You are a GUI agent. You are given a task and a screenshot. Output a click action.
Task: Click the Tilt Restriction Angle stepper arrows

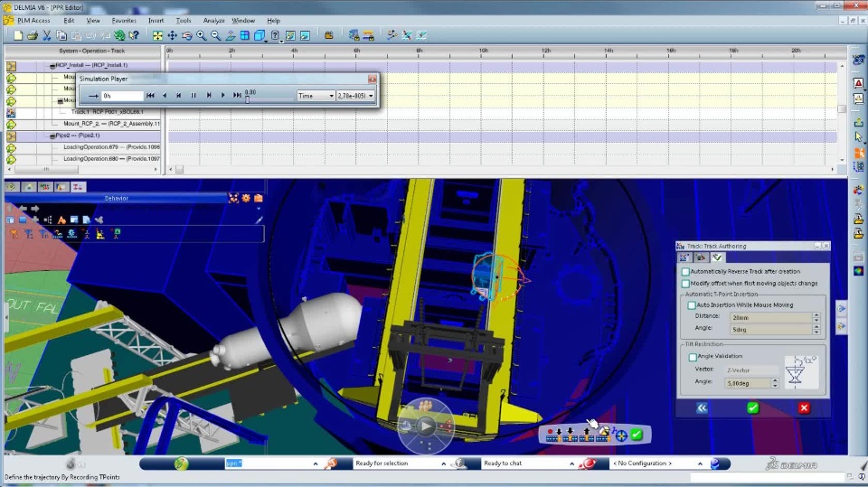point(775,383)
